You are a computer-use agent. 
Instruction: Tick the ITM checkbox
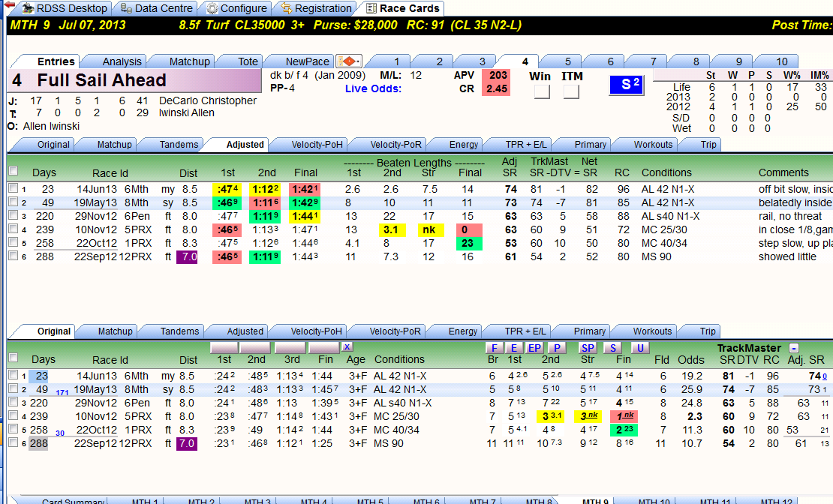point(571,92)
